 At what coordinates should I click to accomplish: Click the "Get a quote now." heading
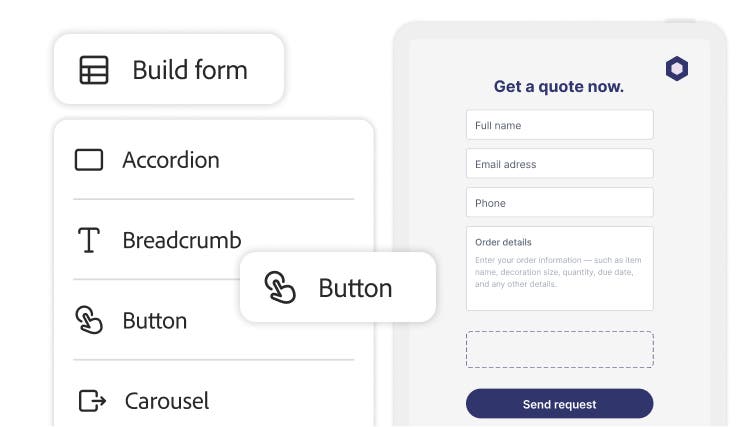point(558,87)
